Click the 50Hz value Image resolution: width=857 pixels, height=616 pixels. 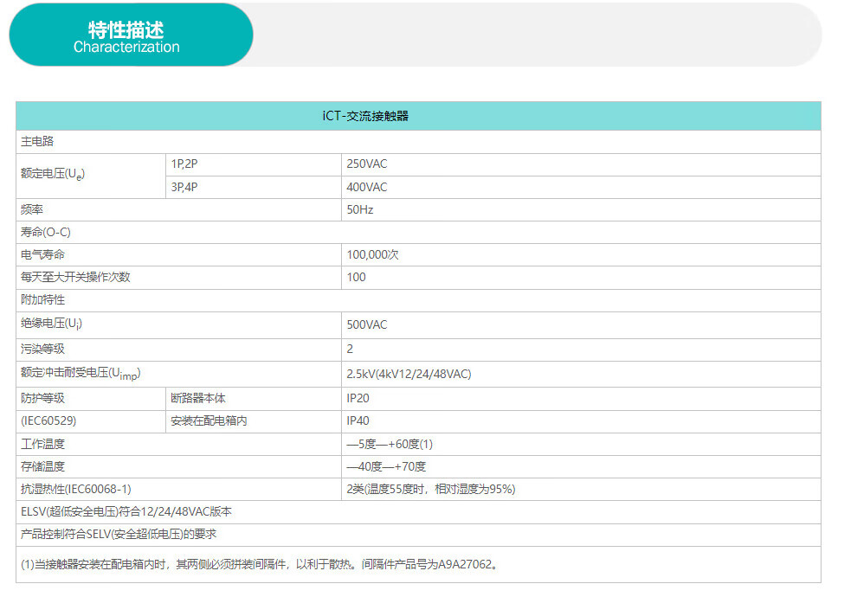click(x=360, y=209)
